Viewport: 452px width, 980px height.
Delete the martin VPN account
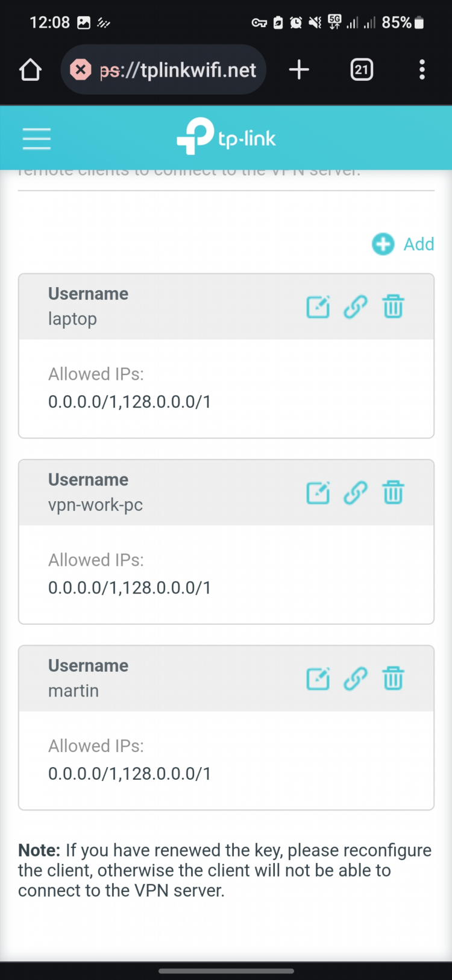(x=393, y=678)
